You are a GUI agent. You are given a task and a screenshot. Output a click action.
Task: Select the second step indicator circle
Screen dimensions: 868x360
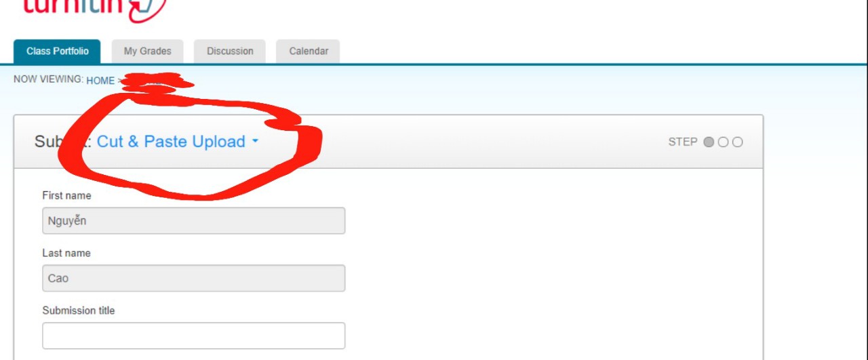tap(723, 142)
